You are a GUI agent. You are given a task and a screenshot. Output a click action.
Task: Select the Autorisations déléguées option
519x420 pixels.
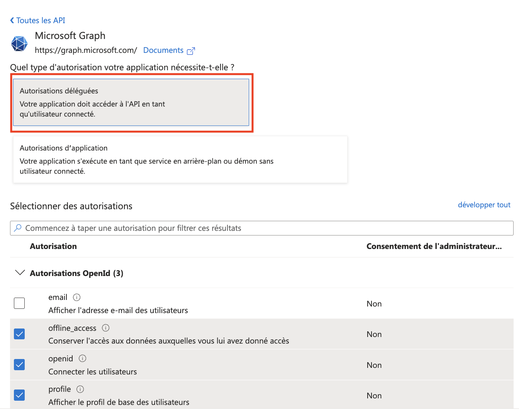[x=131, y=103]
